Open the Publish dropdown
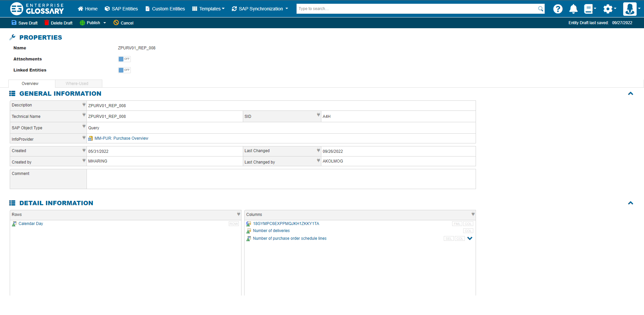The height and width of the screenshot is (315, 644). pos(93,23)
